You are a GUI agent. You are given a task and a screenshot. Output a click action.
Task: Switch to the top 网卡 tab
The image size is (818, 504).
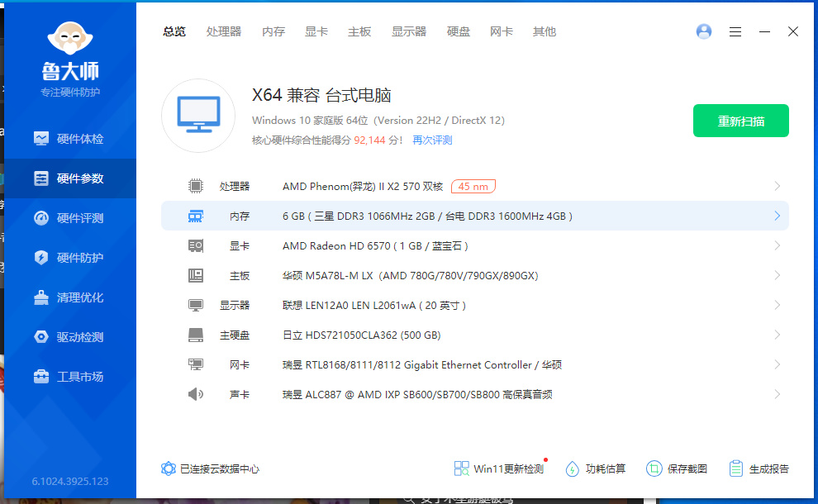502,32
